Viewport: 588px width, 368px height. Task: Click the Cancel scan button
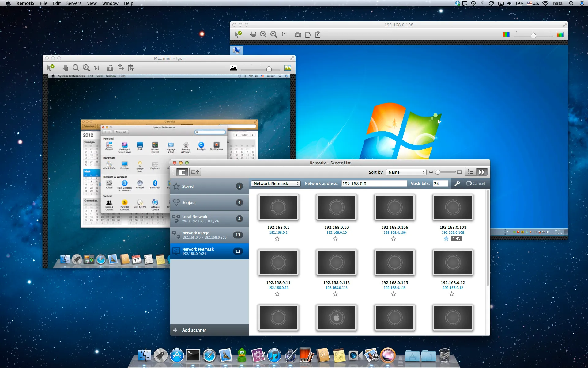(477, 183)
